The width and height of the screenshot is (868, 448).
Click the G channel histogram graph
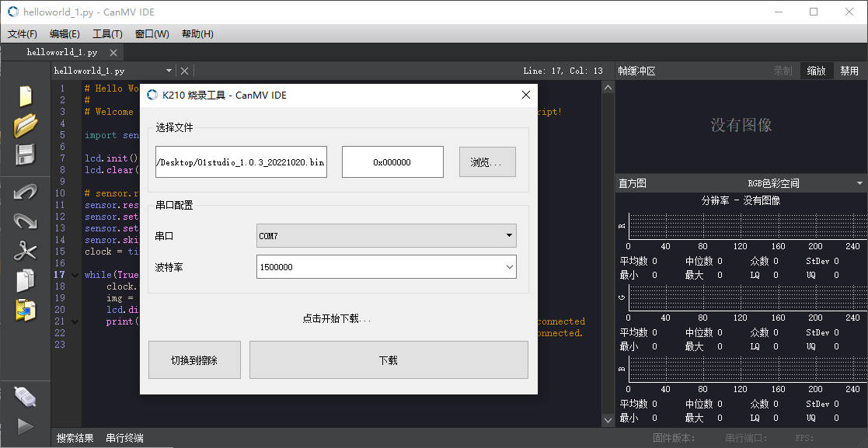746,297
